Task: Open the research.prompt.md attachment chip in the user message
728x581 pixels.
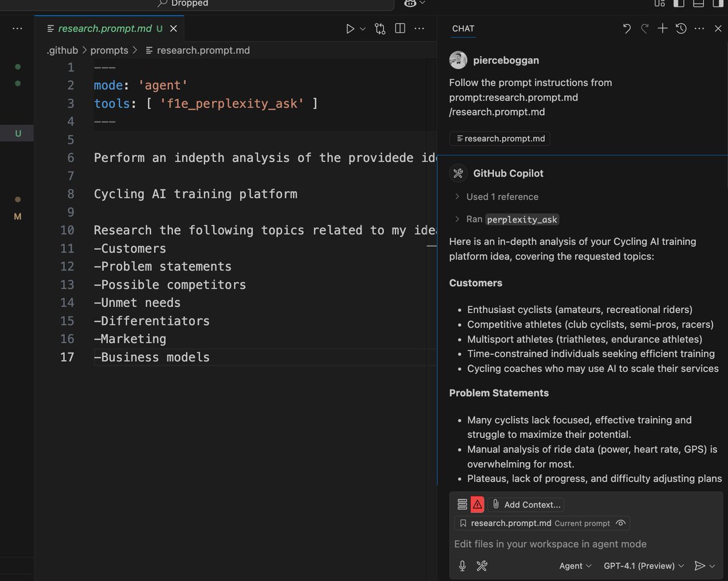Action: coord(500,138)
